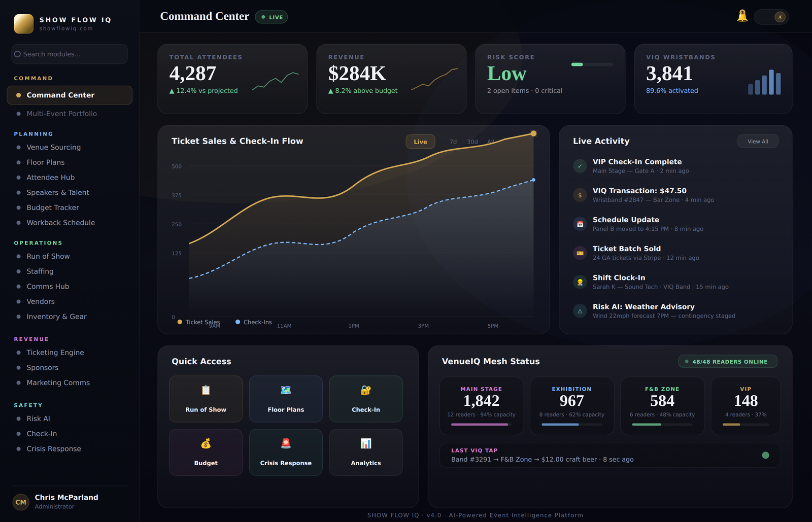Click View All in Live Activity
812x522 pixels.
click(x=758, y=141)
